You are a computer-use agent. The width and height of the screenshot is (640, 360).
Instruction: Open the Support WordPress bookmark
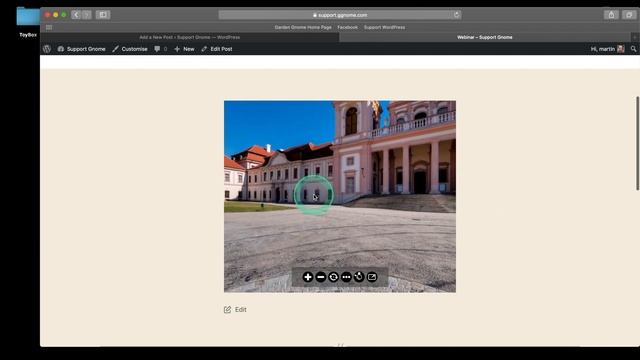tap(384, 27)
